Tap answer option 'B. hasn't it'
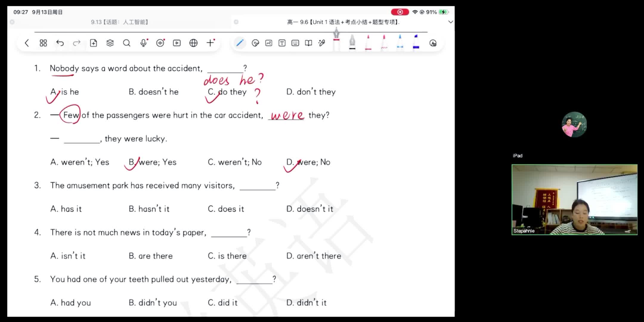Screen dimensions: 644x322 (x=149, y=209)
